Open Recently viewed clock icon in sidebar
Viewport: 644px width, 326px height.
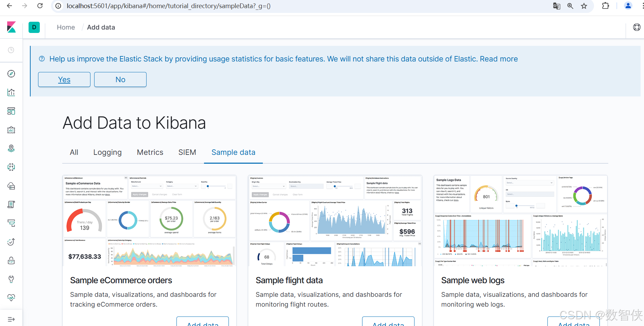[x=11, y=50]
